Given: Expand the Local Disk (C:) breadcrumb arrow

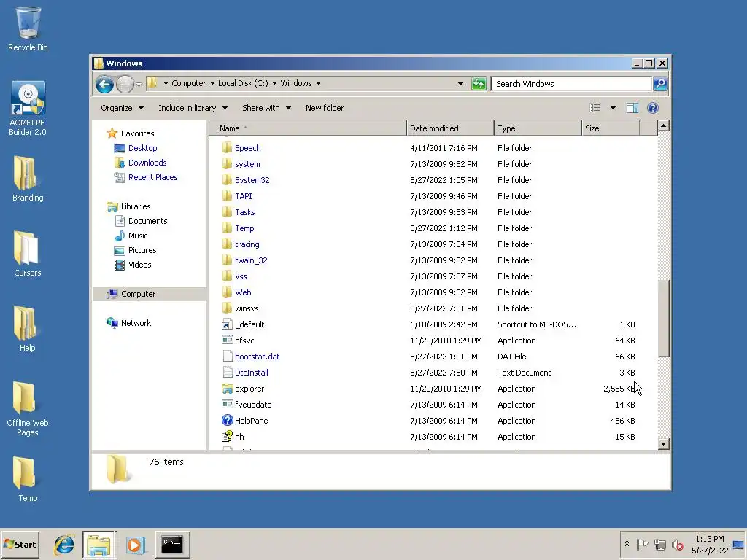Looking at the screenshot, I should pyautogui.click(x=274, y=83).
